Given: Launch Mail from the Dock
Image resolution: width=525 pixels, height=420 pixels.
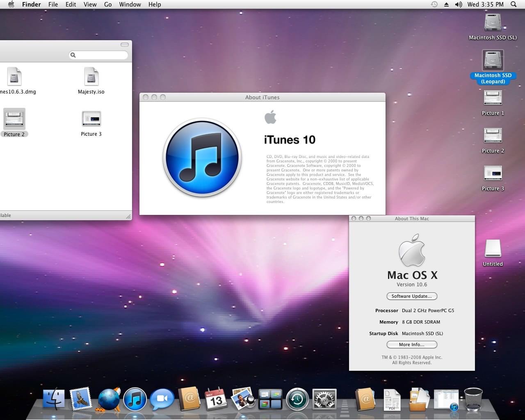Looking at the screenshot, I should pyautogui.click(x=80, y=399).
